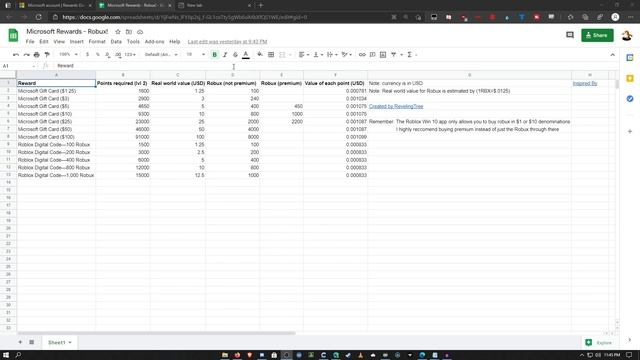Click the Redo icon in toolbar
The width and height of the screenshot is (640, 360).
27,55
